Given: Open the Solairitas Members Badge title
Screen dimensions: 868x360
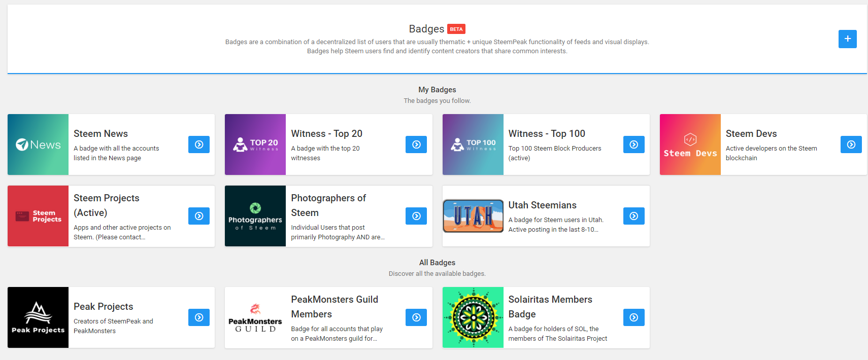Looking at the screenshot, I should 550,307.
